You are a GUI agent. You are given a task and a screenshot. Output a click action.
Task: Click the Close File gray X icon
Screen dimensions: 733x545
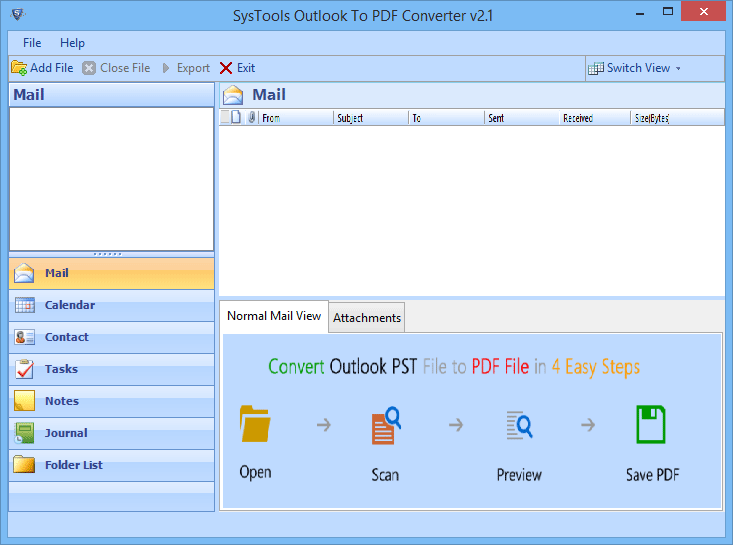tap(89, 68)
